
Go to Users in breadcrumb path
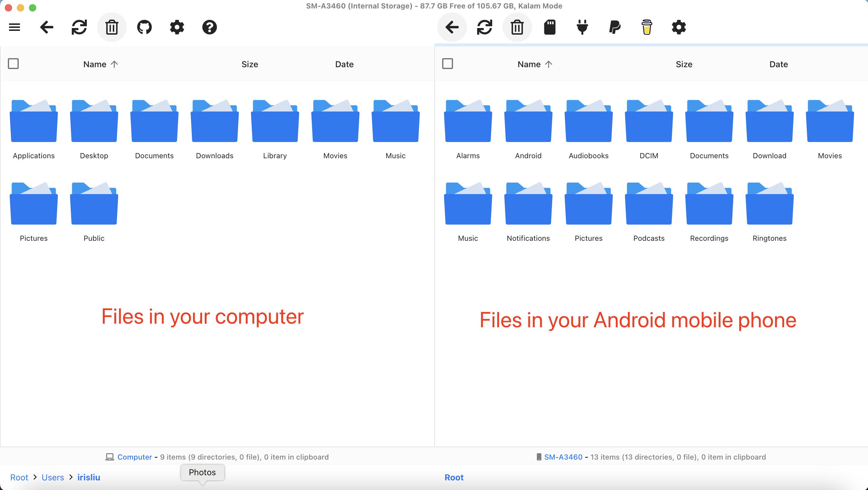[53, 477]
